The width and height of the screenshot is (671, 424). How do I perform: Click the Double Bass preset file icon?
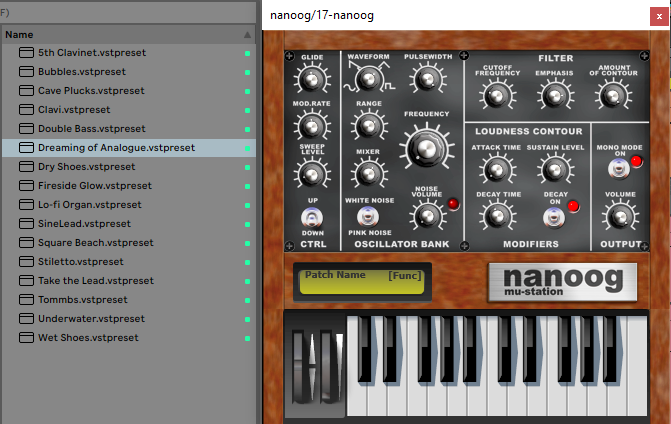pyautogui.click(x=26, y=128)
